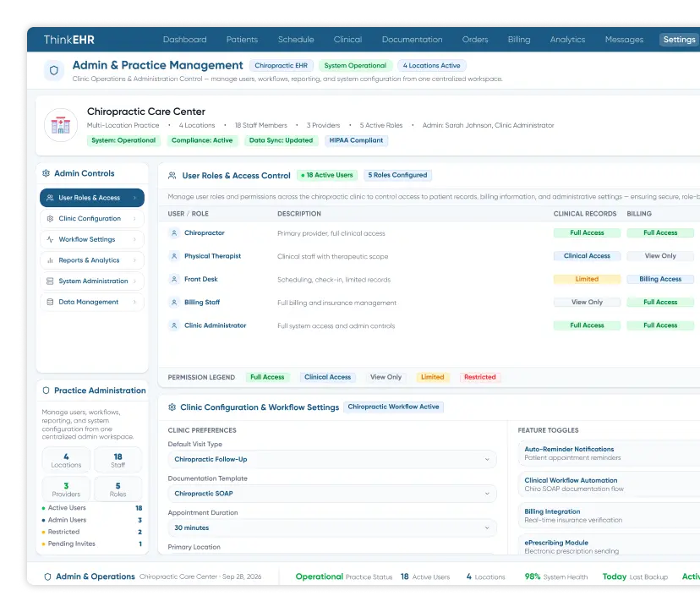Viewport: 700px width, 612px height.
Task: Expand the Data Management chevron
Action: pyautogui.click(x=134, y=302)
